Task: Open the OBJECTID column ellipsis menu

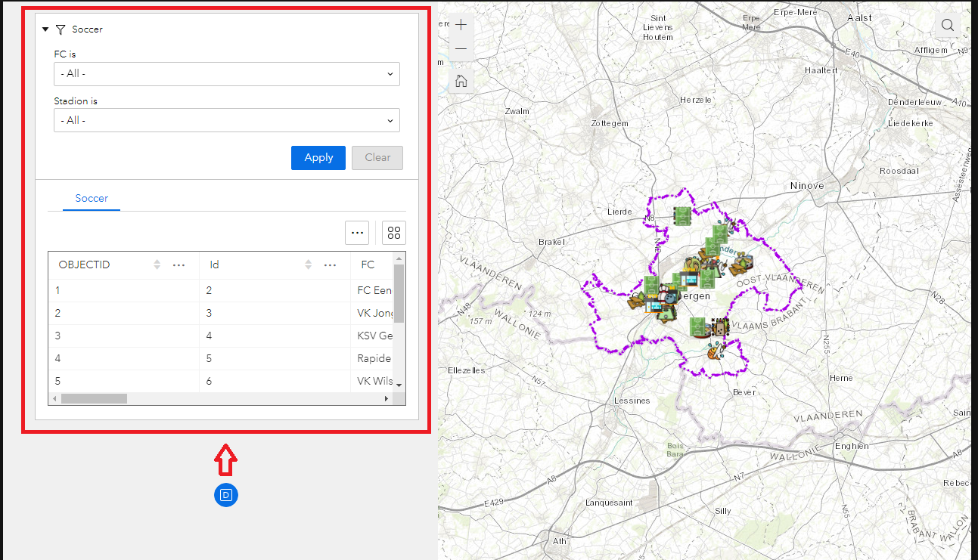Action: click(x=179, y=265)
